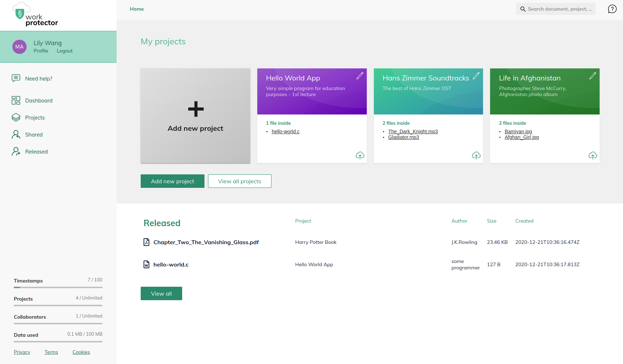Image resolution: width=623 pixels, height=364 pixels.
Task: Focus the search document field
Action: (x=555, y=9)
